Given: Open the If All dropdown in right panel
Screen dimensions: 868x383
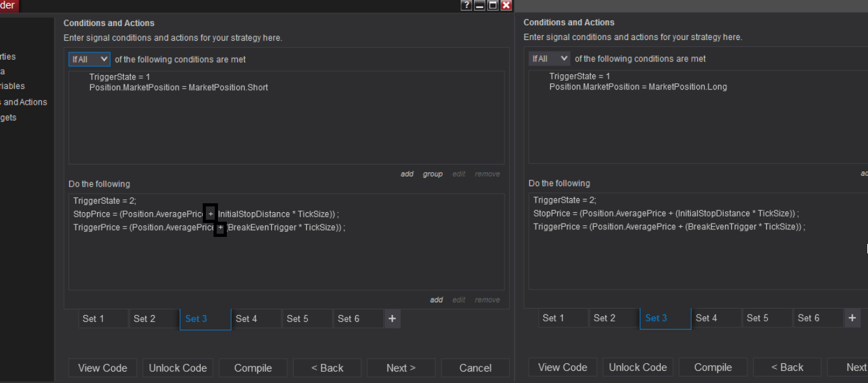Looking at the screenshot, I should tap(550, 58).
